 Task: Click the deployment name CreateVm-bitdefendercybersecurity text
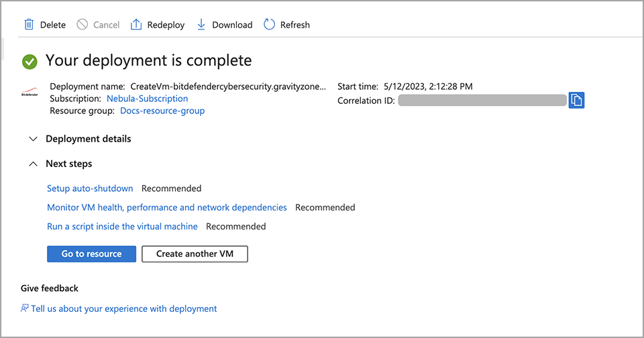(x=228, y=87)
